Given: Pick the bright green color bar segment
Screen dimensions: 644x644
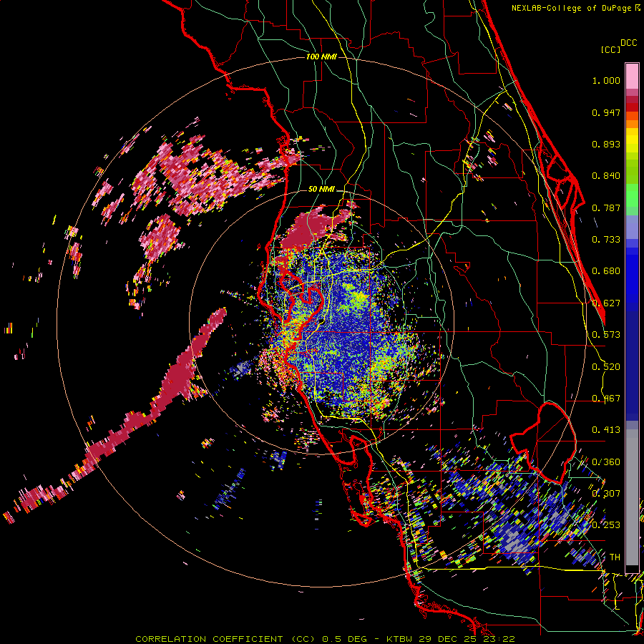Looking at the screenshot, I should 632,195.
